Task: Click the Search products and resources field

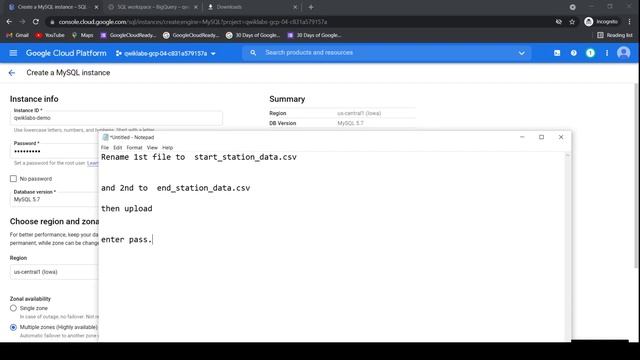Action: point(386,53)
